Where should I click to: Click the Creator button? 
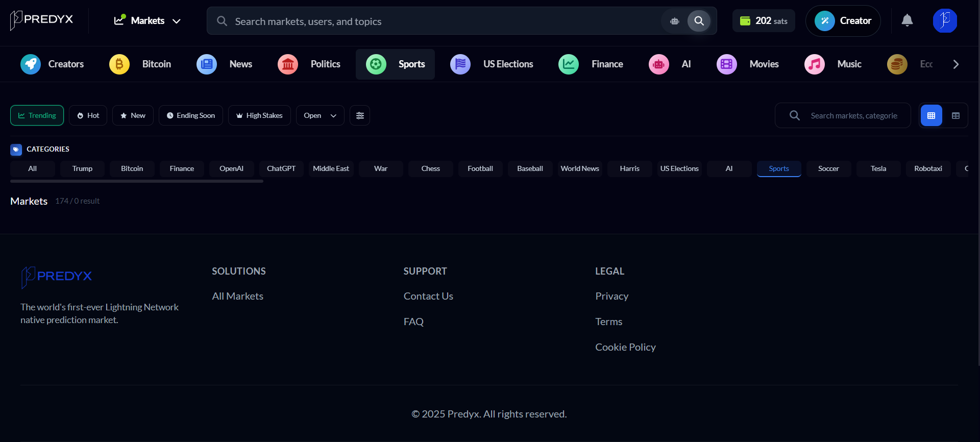843,21
